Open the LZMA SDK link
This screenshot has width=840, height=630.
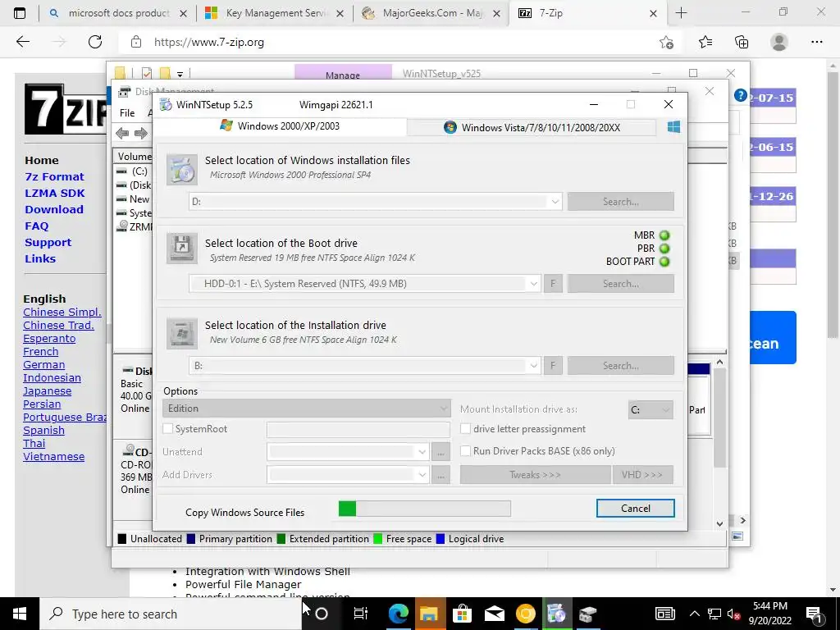pos(55,193)
